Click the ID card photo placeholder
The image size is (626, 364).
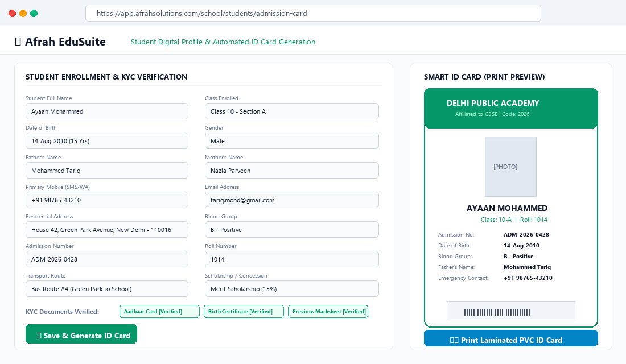coord(510,167)
